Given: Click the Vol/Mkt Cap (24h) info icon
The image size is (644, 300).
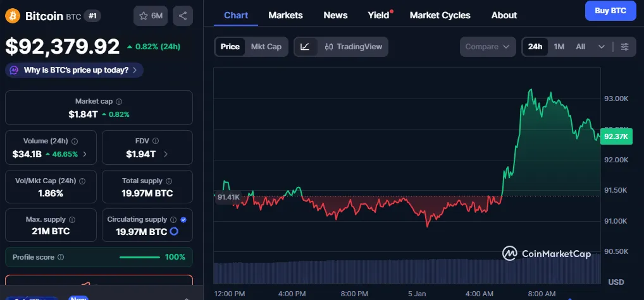Looking at the screenshot, I should click(x=82, y=181).
